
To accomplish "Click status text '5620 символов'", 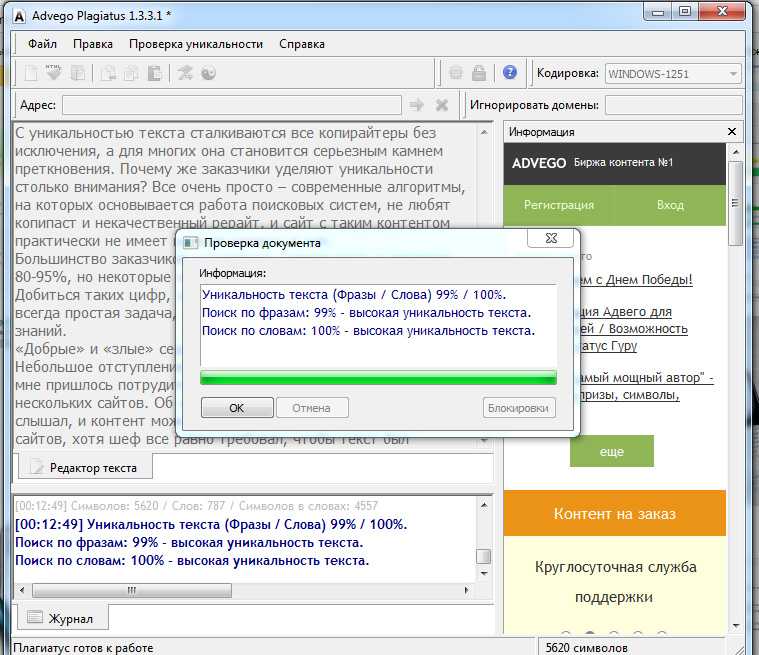I will tap(587, 647).
